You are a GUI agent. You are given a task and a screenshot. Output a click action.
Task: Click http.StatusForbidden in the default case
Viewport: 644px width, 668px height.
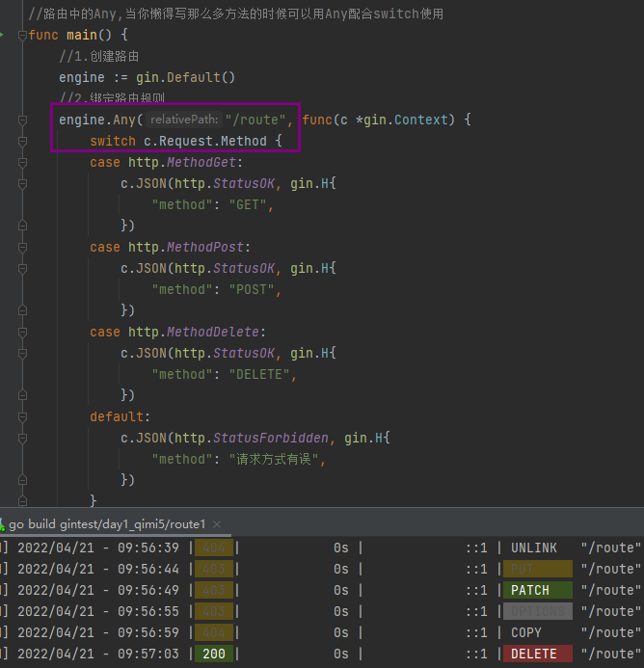point(252,438)
